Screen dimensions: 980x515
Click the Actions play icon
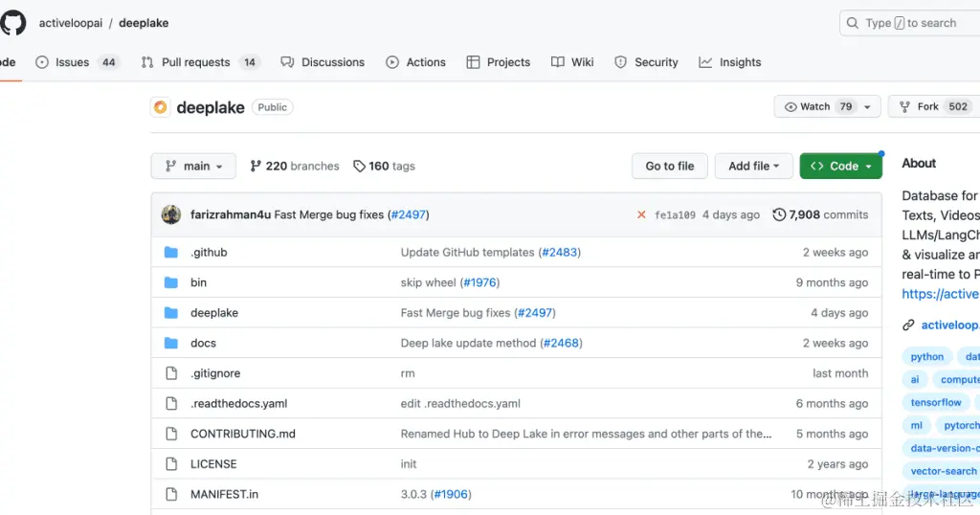[x=391, y=62]
